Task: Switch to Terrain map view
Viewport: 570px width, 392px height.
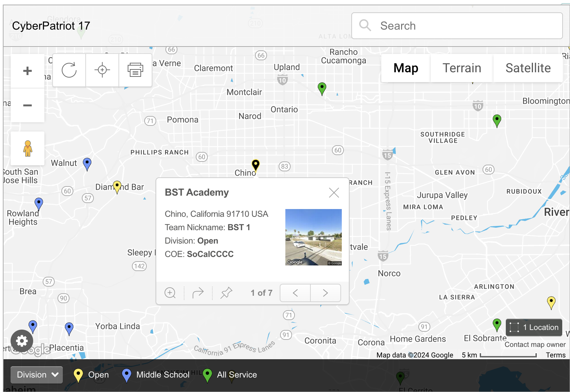Action: click(462, 68)
